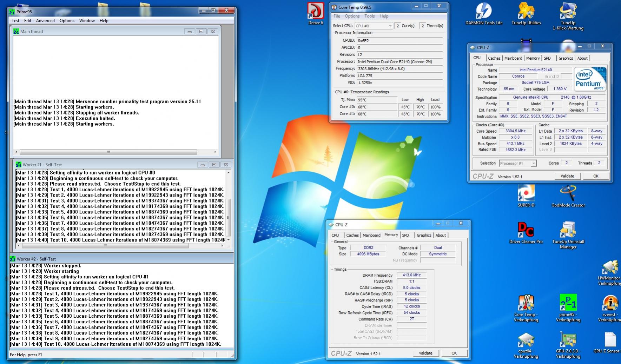
Task: Click the Main thread horizontal scrollbar left arrow
Action: 16,152
